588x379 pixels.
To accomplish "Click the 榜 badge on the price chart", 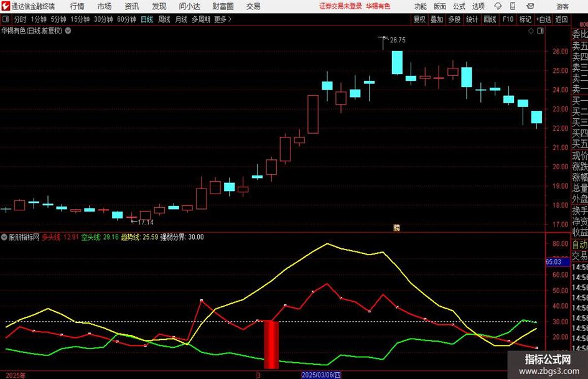I will pyautogui.click(x=397, y=227).
